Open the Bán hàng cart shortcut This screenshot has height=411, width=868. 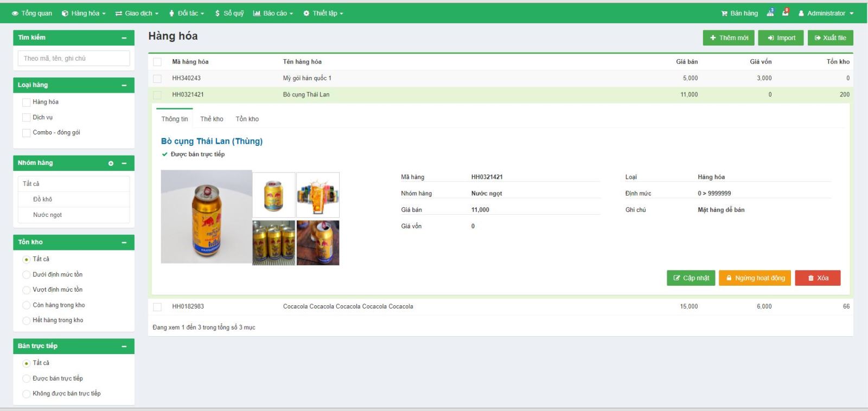coord(739,13)
